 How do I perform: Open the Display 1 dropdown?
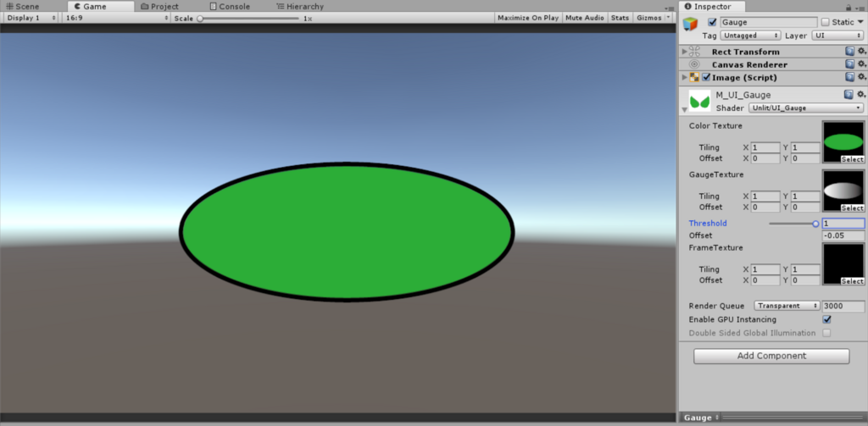pyautogui.click(x=31, y=18)
